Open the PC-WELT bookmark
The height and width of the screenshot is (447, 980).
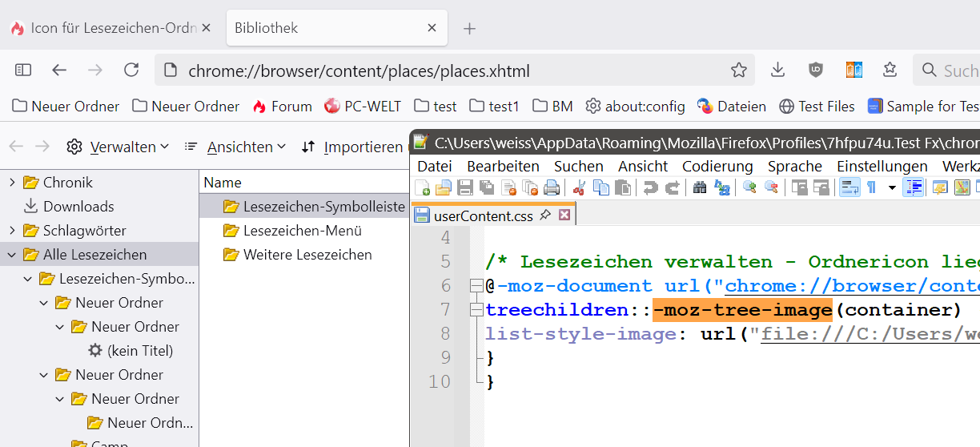[363, 107]
